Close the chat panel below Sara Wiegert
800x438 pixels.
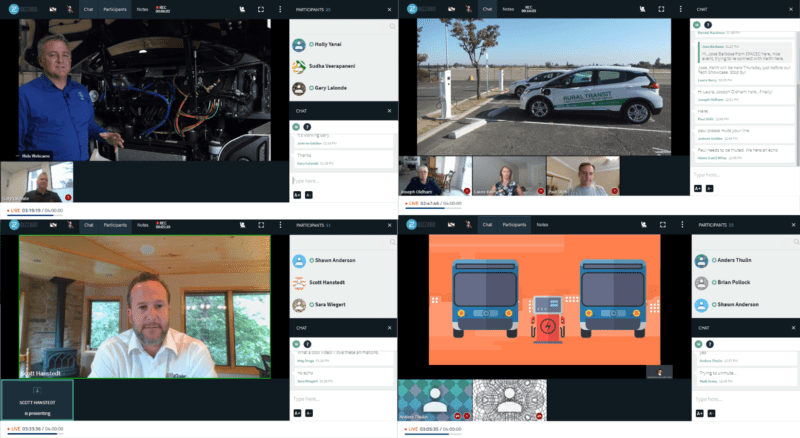(390, 326)
